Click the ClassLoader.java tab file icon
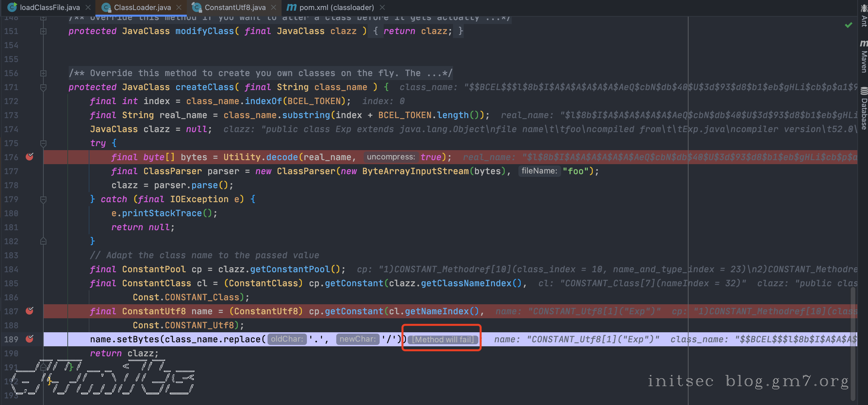 pyautogui.click(x=106, y=7)
